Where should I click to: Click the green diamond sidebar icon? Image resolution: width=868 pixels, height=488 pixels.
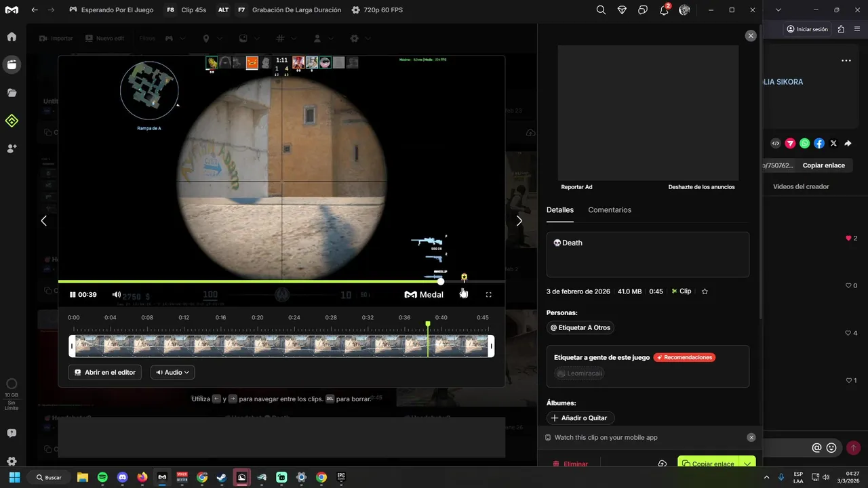click(x=12, y=121)
